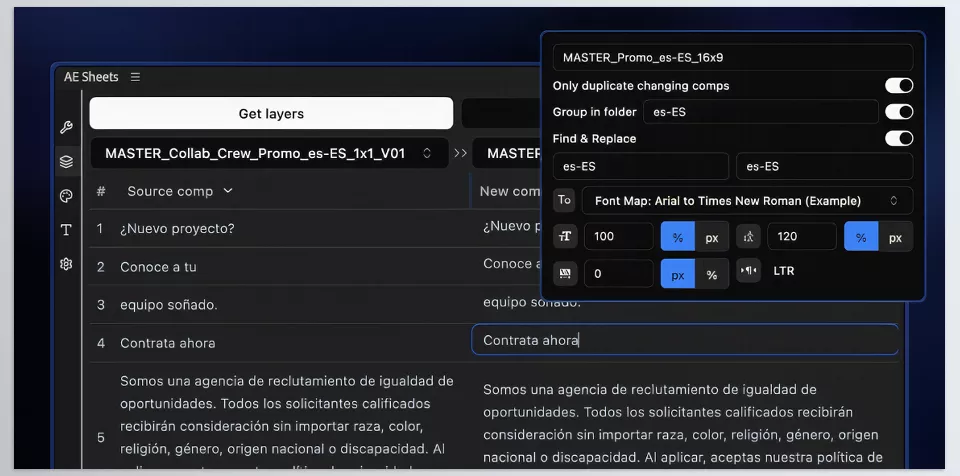The image size is (960, 476).
Task: Click the AE Sheets panel title
Action: click(91, 77)
